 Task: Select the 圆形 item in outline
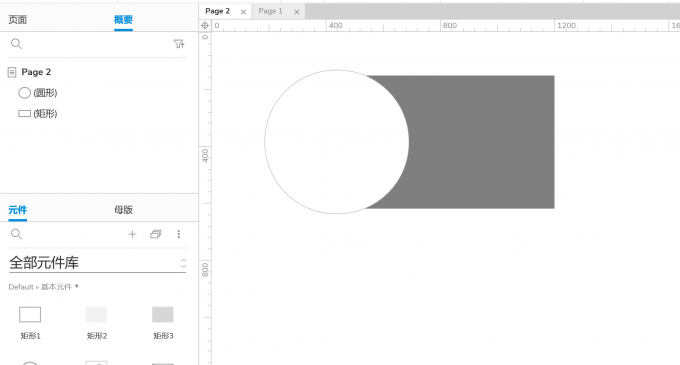tap(38, 93)
